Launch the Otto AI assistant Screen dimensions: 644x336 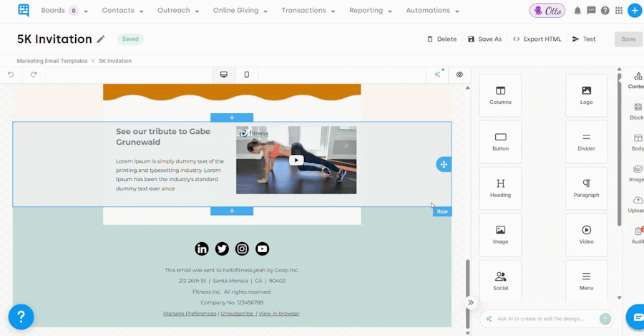click(x=547, y=11)
